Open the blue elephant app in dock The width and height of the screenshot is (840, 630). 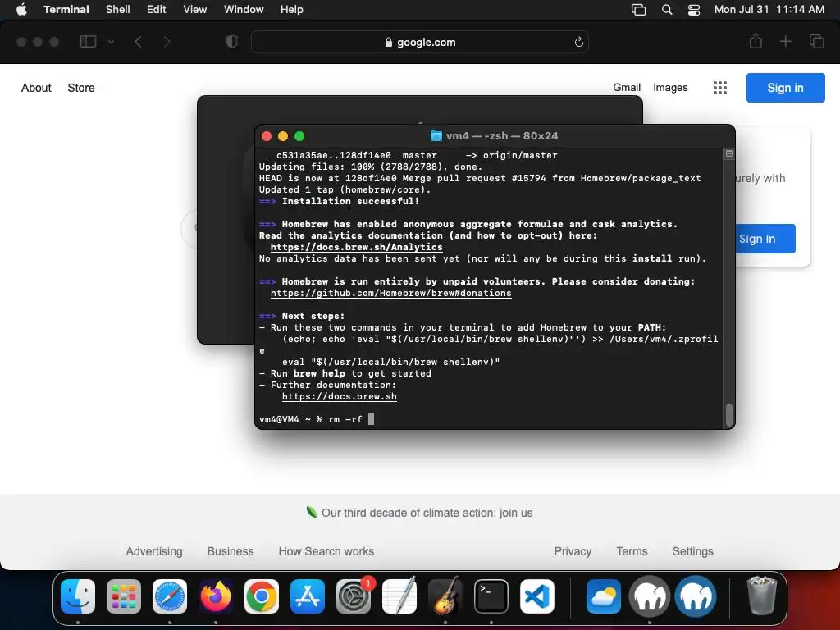[x=696, y=596]
